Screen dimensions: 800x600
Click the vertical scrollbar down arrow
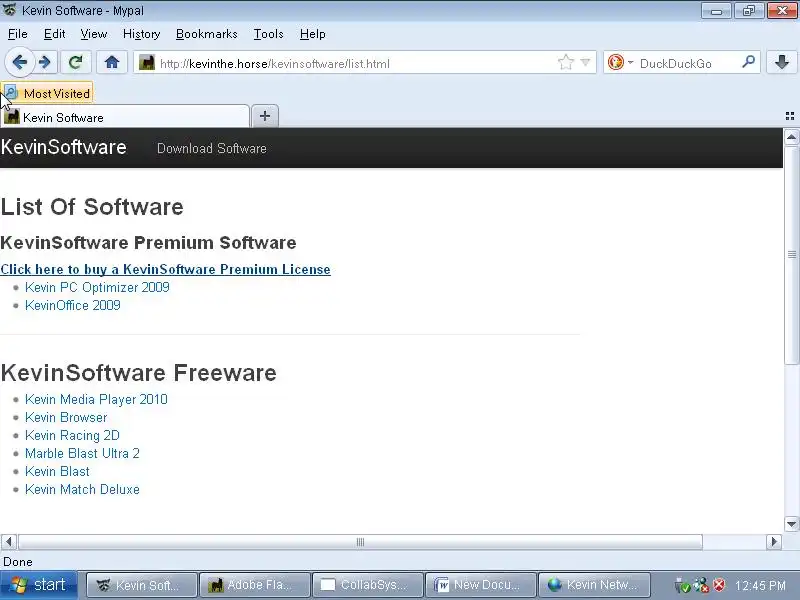[x=791, y=523]
